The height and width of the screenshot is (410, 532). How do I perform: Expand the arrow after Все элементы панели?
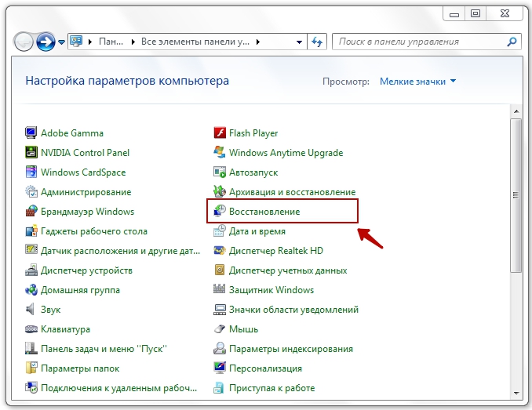pyautogui.click(x=258, y=42)
